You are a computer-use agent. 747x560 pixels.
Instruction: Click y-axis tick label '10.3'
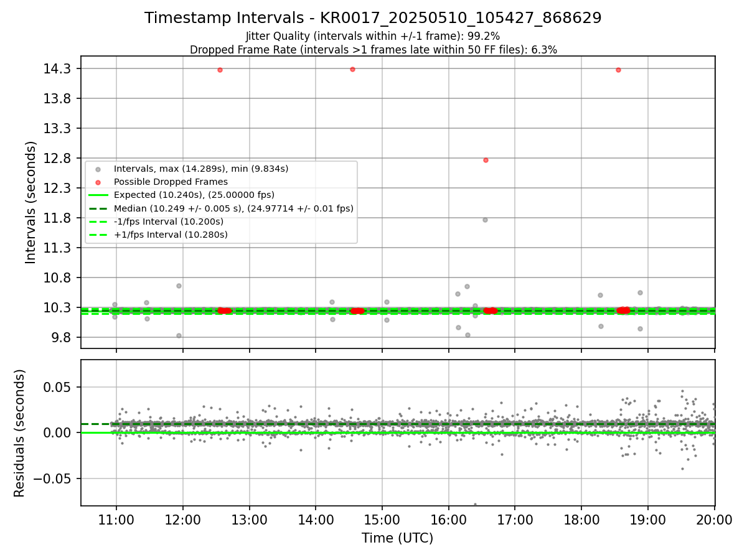click(x=57, y=307)
